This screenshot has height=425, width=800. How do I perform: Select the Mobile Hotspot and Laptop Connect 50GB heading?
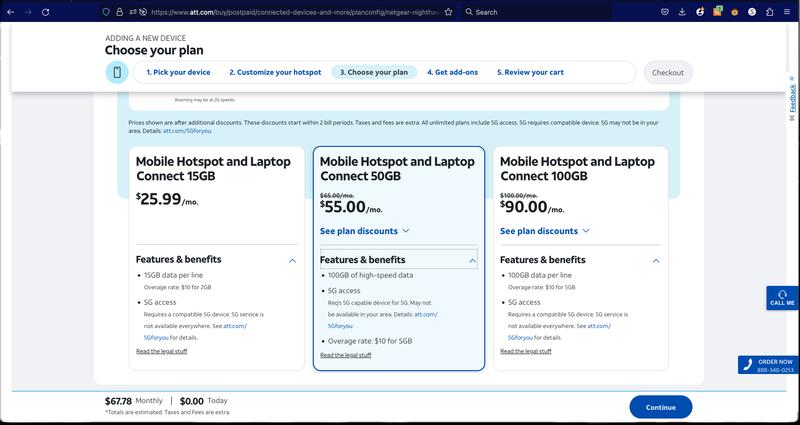click(x=397, y=169)
